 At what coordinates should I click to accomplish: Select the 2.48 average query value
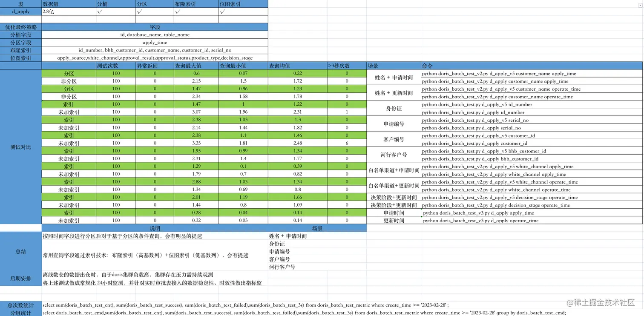coord(298,143)
